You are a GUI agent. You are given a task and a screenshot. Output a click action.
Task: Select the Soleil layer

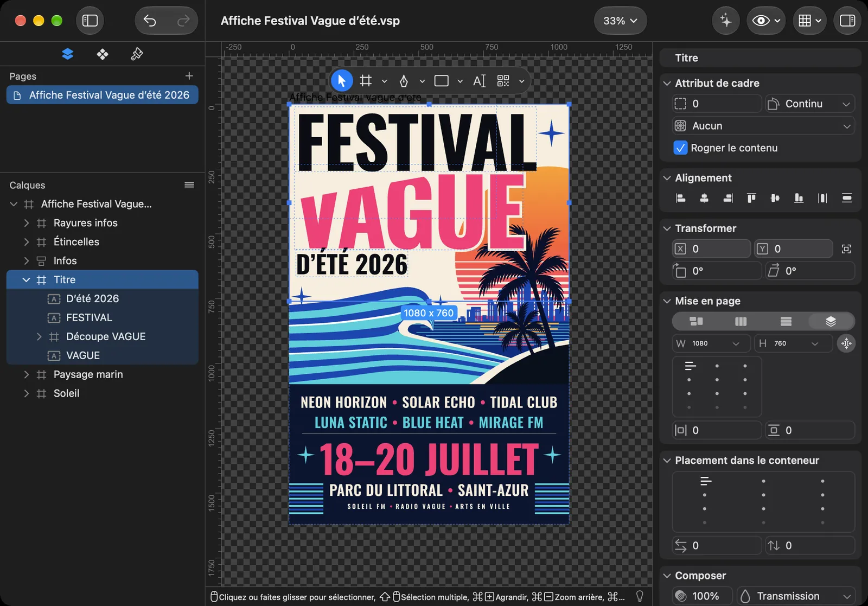(x=103, y=394)
